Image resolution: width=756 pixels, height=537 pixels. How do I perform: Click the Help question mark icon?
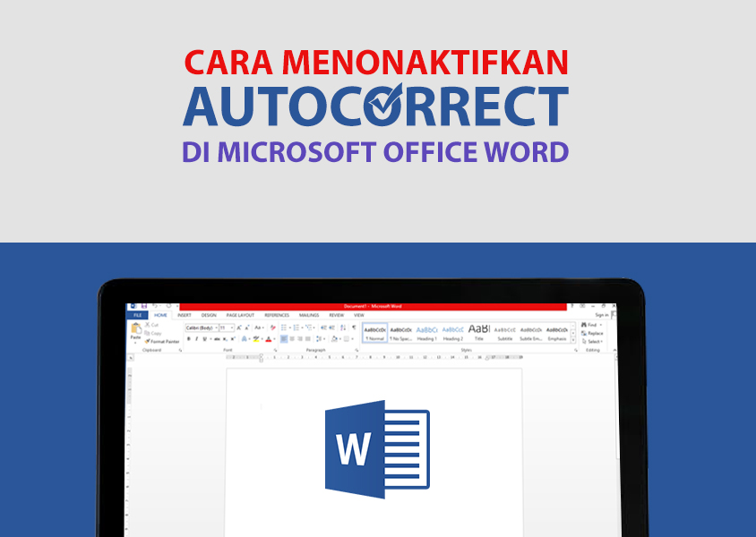571,306
